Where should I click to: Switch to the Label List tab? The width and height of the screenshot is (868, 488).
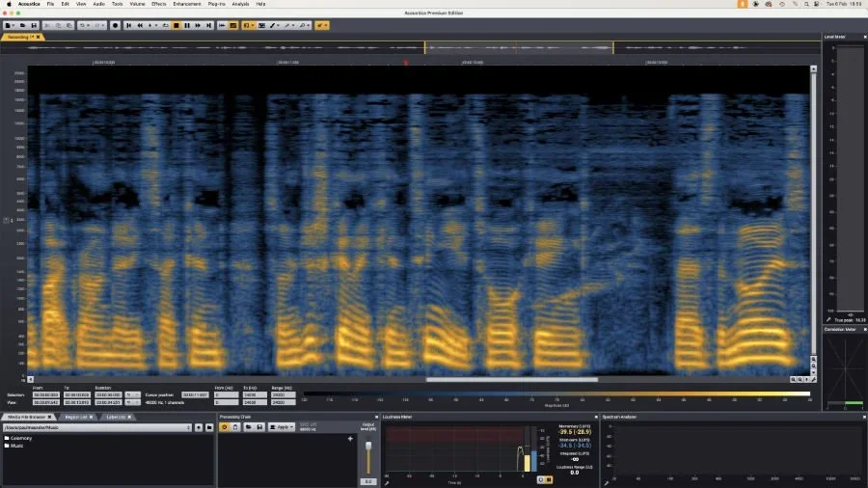coord(117,417)
